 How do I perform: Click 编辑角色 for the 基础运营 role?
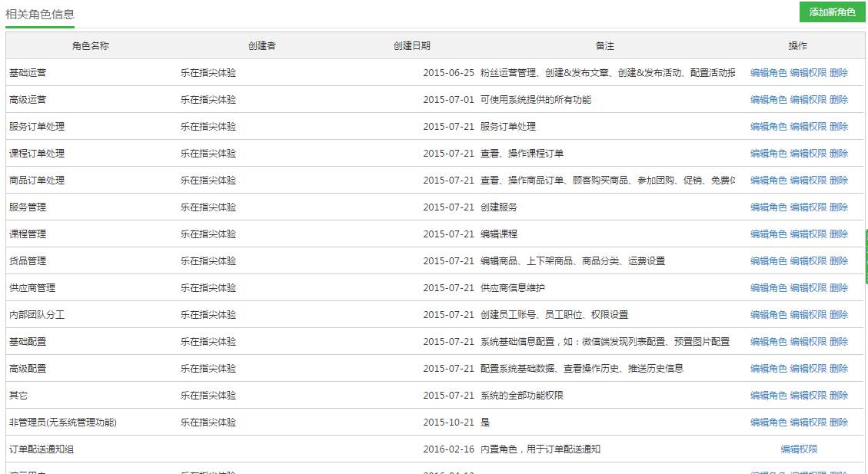tap(768, 73)
